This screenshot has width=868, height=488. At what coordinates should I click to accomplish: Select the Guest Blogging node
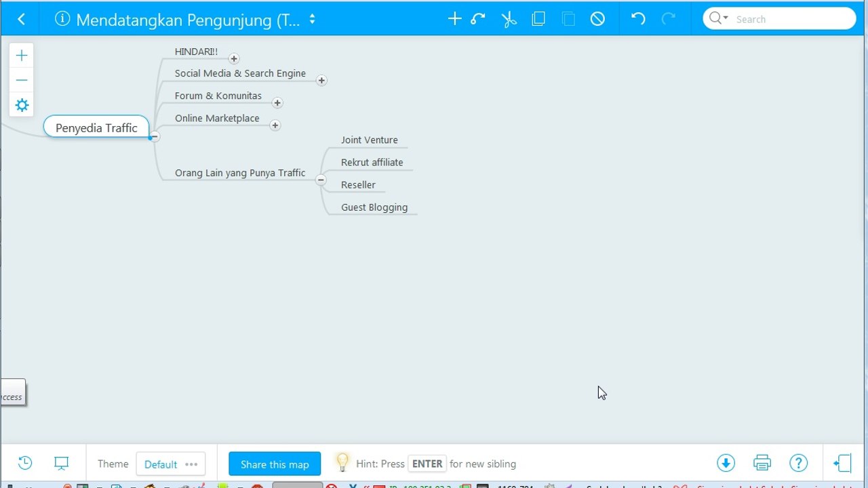[x=374, y=207]
